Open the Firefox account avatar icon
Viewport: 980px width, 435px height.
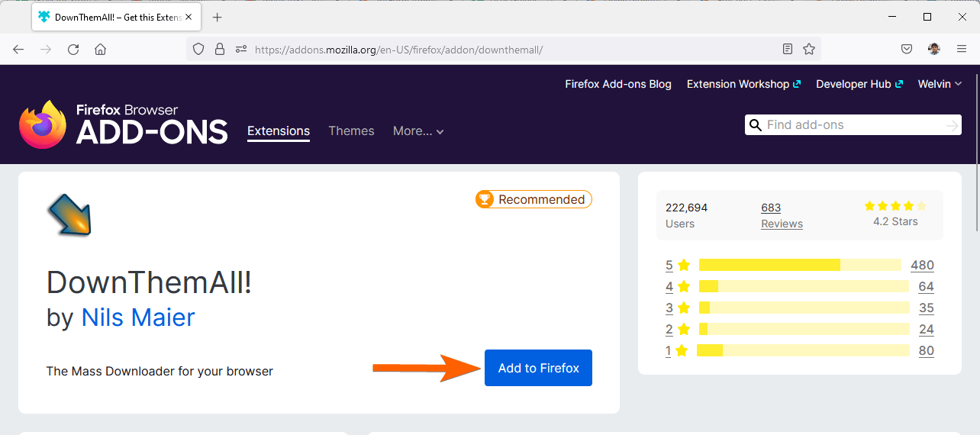(934, 50)
